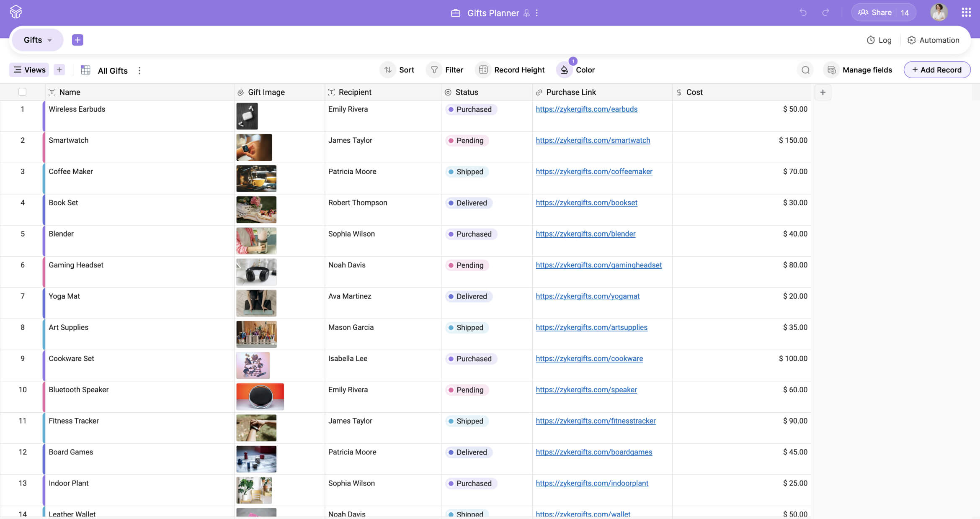Add a new field column plus icon
The height and width of the screenshot is (519, 980).
click(x=823, y=92)
